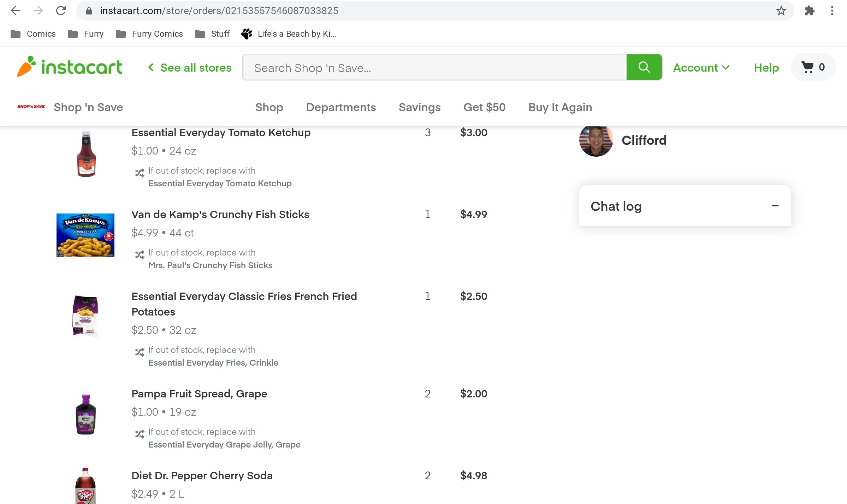Click the replace icon under Classic Fries
Image resolution: width=847 pixels, height=504 pixels.
point(140,352)
